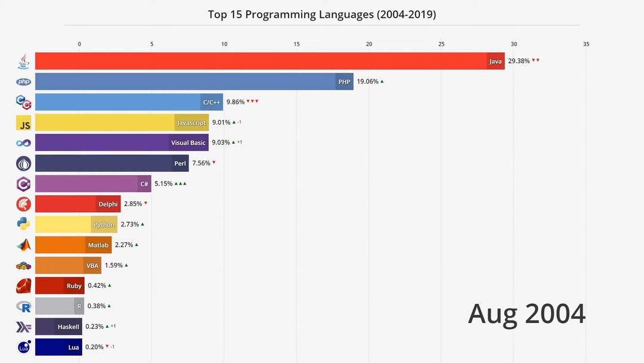Click the light blue C/C++ bar
This screenshot has width=644, height=363.
click(x=129, y=102)
